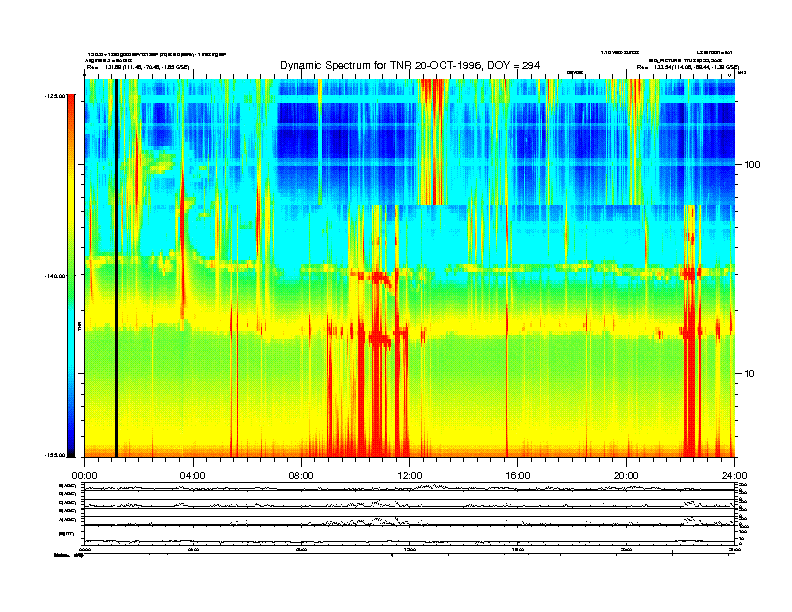
Task: Click the 04:00 time axis label
Action: point(193,475)
